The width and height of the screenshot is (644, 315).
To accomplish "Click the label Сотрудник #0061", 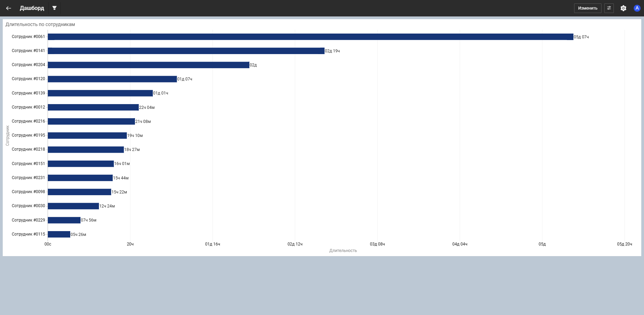I will [x=28, y=37].
